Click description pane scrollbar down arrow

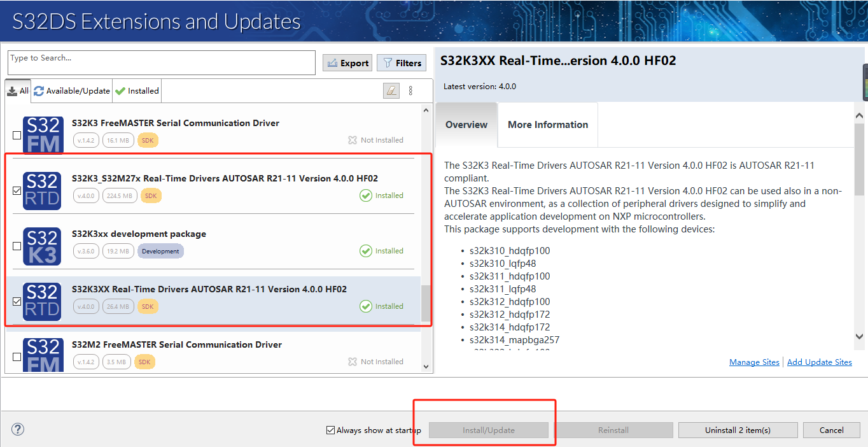pos(860,336)
